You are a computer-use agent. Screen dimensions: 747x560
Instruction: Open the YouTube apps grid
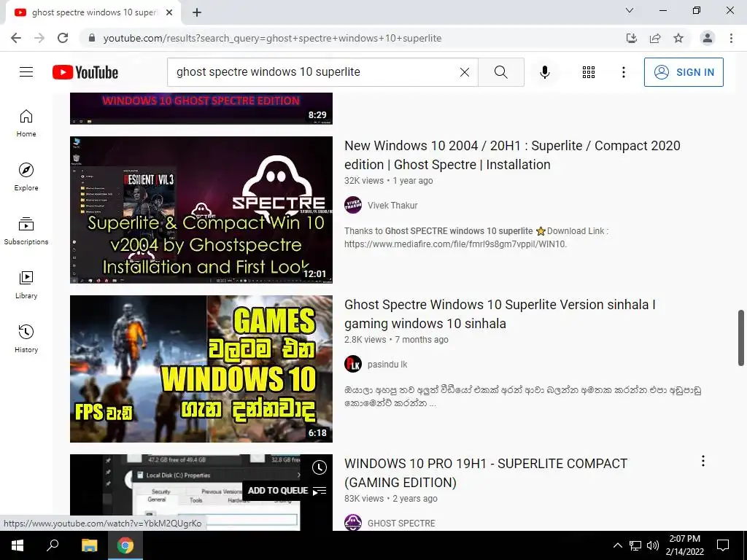[x=589, y=72]
